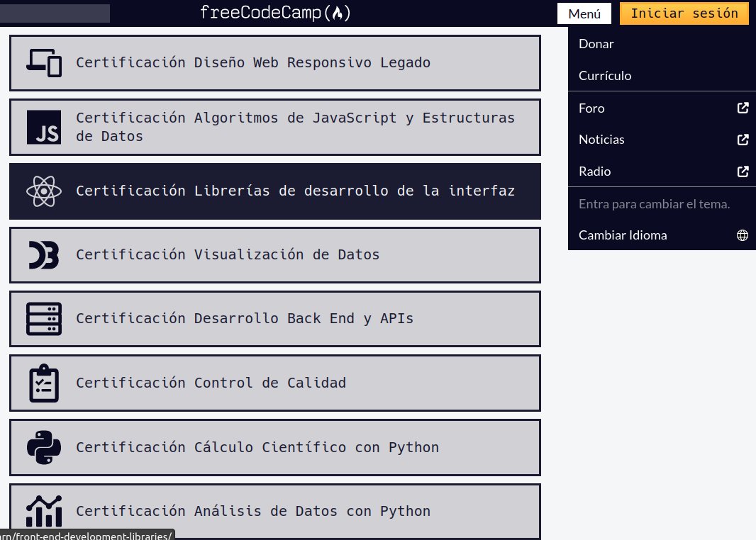Select Radio in the menu

(662, 171)
